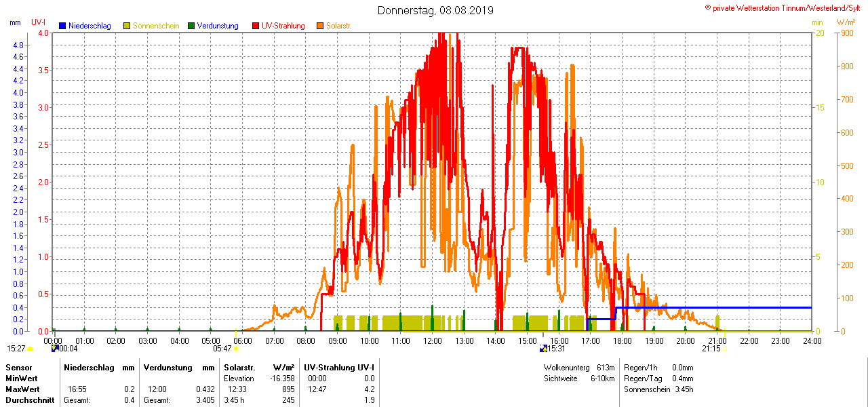This screenshot has width=868, height=407.
Task: Click the yellow min axis unit label
Action: coord(817,22)
